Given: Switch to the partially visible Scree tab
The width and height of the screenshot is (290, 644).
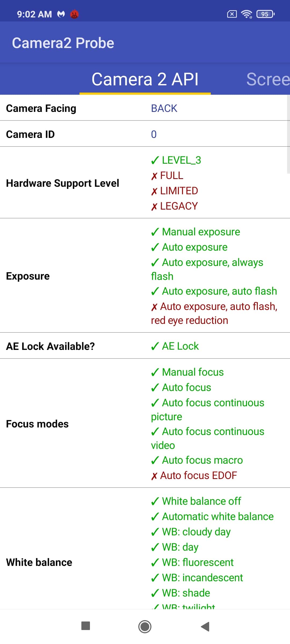Looking at the screenshot, I should pos(268,79).
